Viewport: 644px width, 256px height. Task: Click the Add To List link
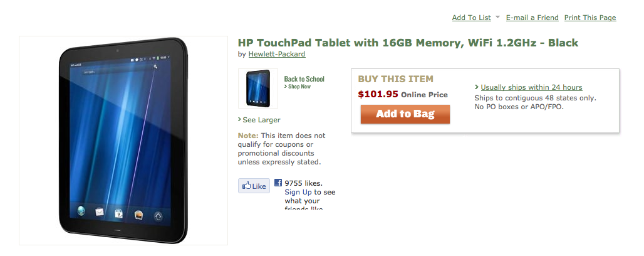472,18
